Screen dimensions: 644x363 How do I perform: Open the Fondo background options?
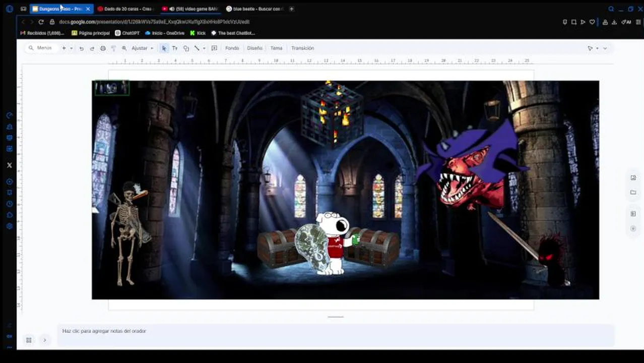pos(232,48)
